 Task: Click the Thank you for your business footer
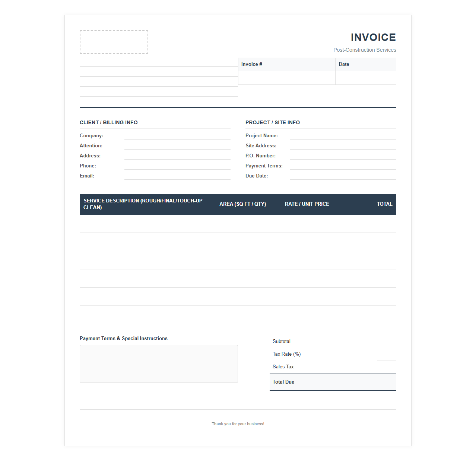238,424
